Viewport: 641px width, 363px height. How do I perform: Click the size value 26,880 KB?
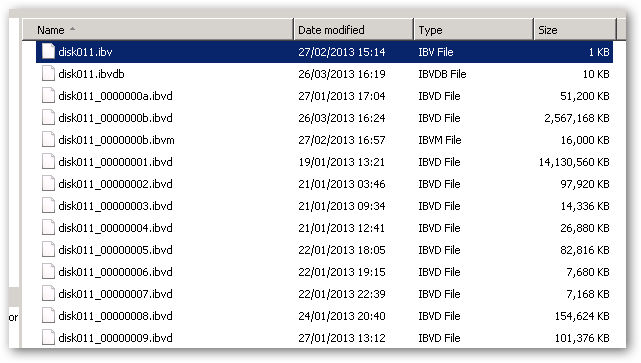pos(585,228)
